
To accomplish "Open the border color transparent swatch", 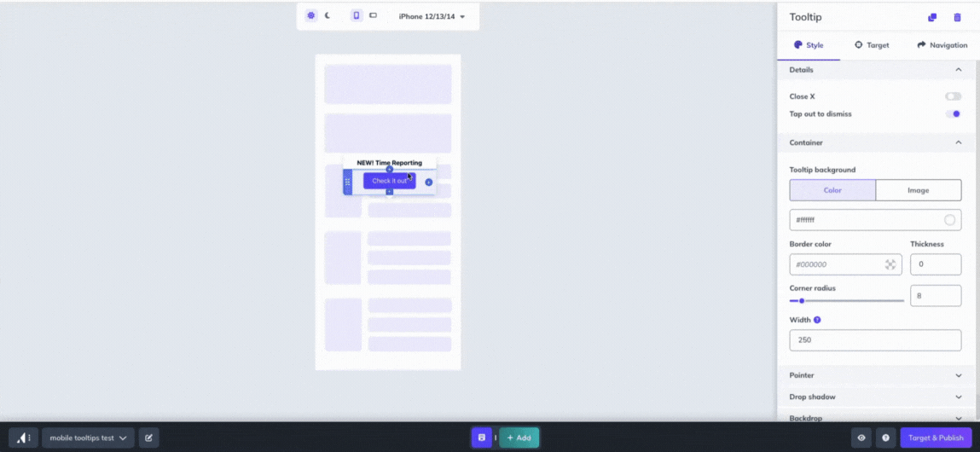I will [890, 264].
